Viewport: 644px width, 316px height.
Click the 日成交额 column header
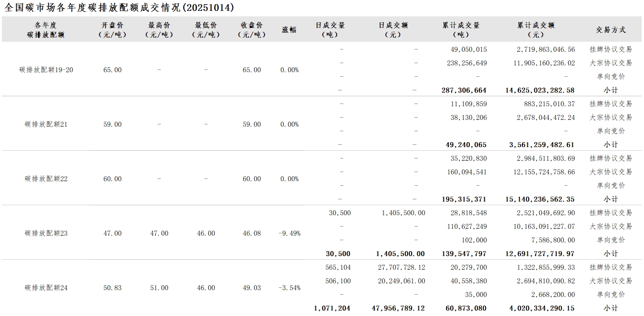click(393, 30)
